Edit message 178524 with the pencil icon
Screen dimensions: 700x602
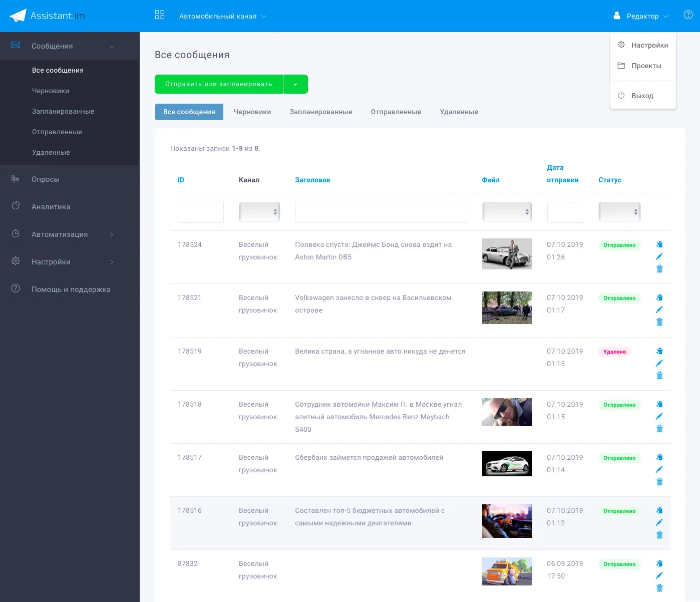(x=659, y=256)
